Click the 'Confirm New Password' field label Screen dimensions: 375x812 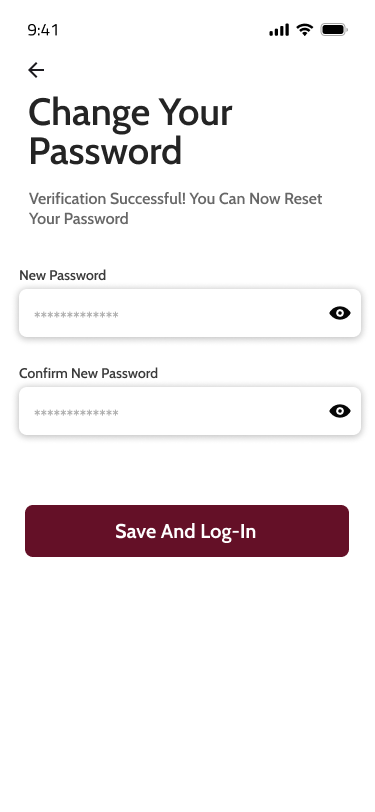click(x=89, y=373)
